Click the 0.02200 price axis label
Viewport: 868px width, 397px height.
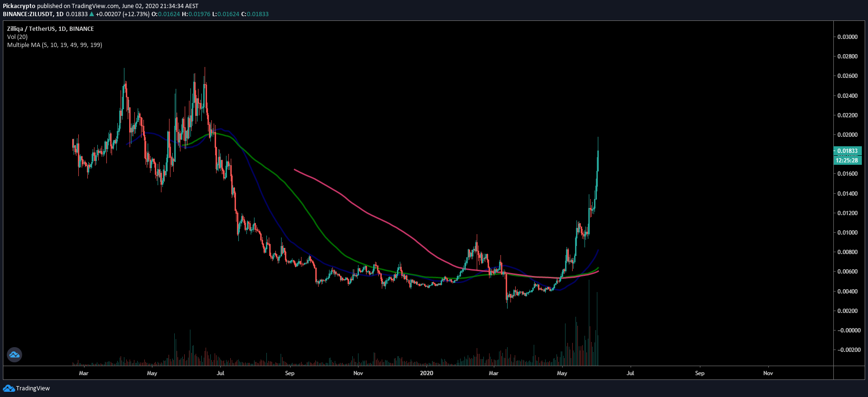848,115
